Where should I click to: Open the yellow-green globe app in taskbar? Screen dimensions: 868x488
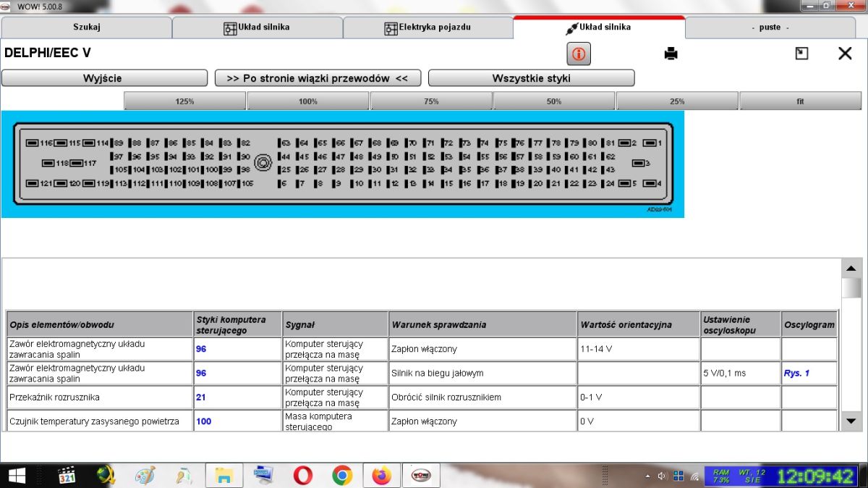pyautogui.click(x=107, y=476)
